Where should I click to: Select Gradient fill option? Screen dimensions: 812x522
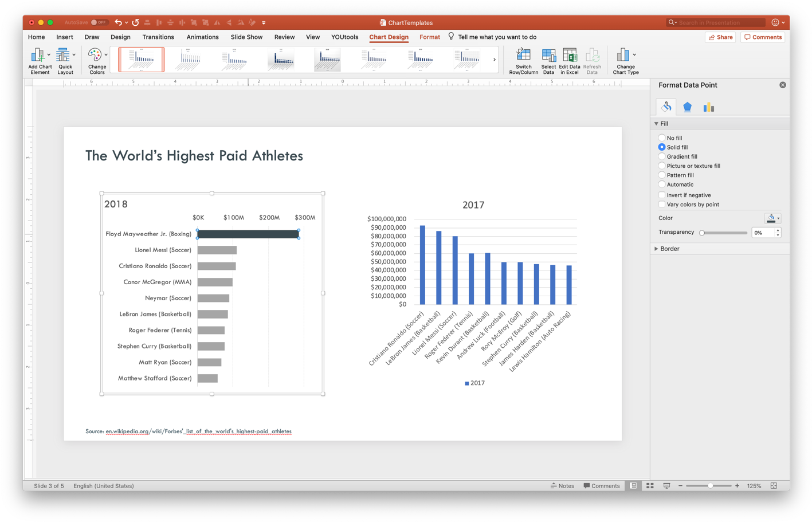click(662, 156)
